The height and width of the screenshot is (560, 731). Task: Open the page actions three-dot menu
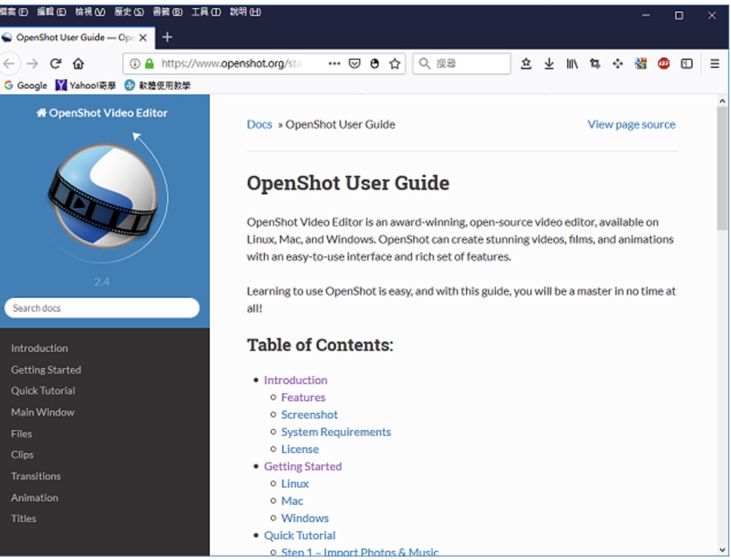coord(334,63)
